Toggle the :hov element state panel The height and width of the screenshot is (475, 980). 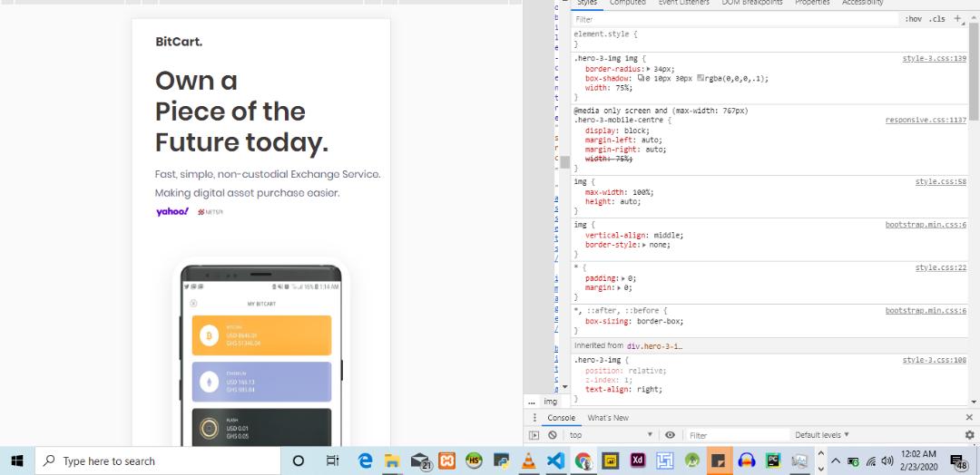(x=913, y=19)
